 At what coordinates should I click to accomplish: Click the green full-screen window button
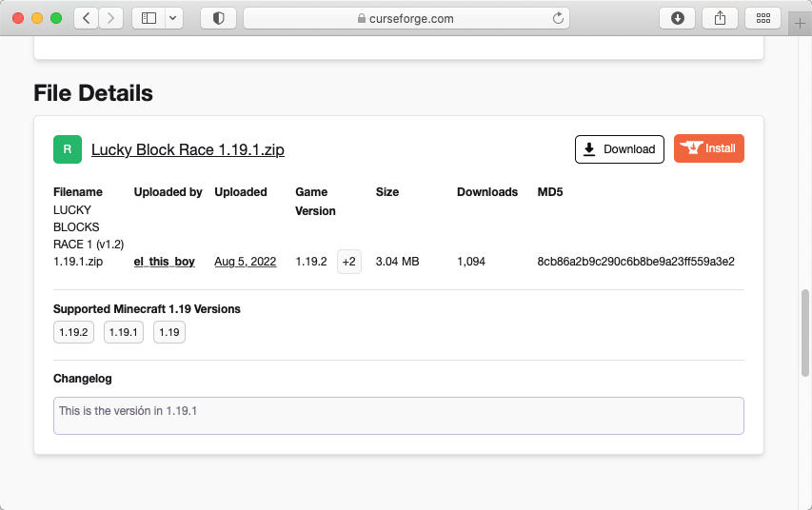(56, 19)
